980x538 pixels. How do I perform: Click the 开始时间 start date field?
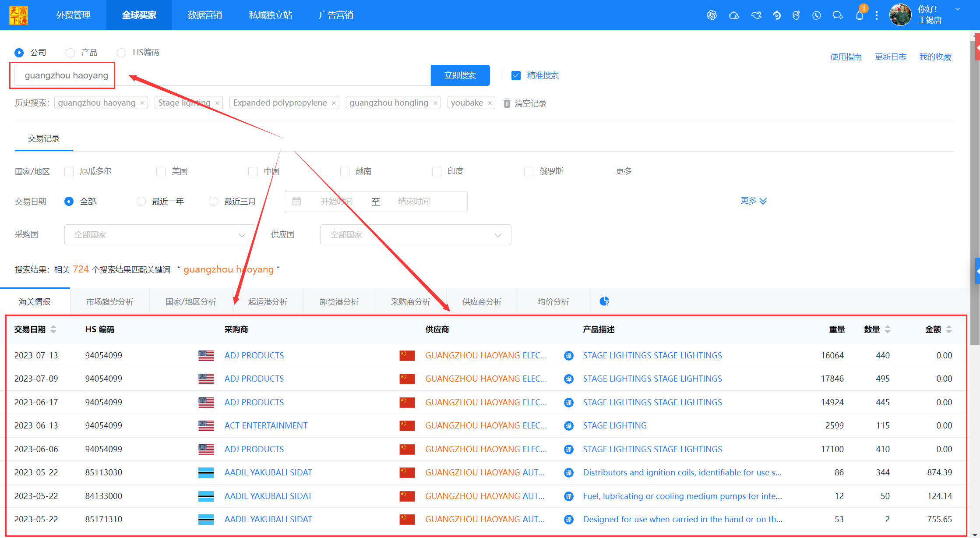[x=337, y=202]
